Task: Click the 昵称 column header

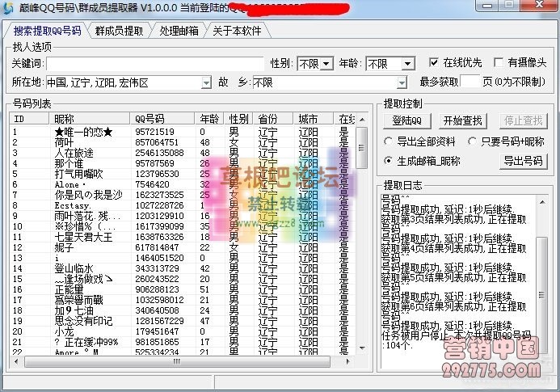Action: 89,119
